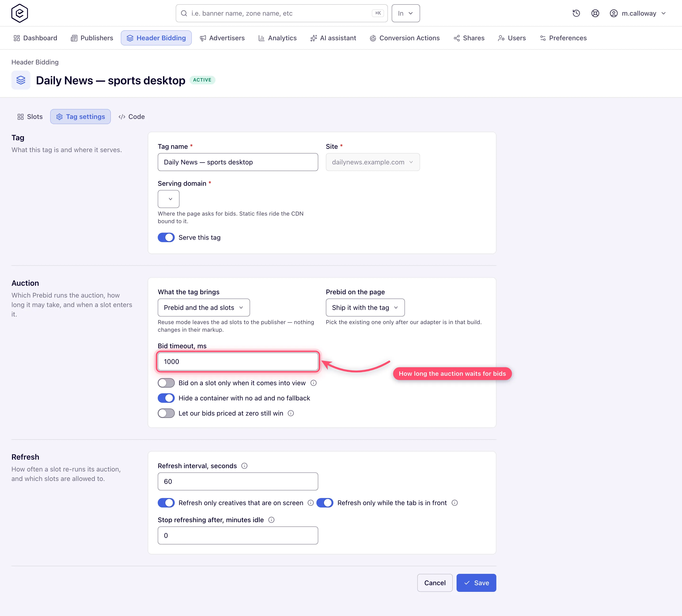682x616 pixels.
Task: Click info icon beside Refresh interval, seconds
Action: [244, 466]
